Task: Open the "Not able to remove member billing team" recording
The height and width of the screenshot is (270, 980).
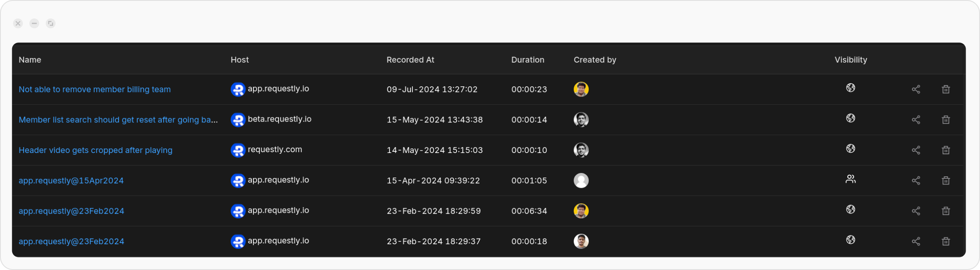Action: coord(94,89)
